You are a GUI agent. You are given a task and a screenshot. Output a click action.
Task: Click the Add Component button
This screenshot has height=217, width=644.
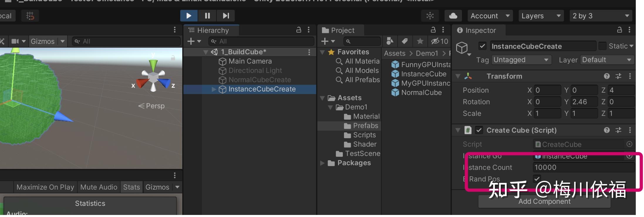point(544,201)
